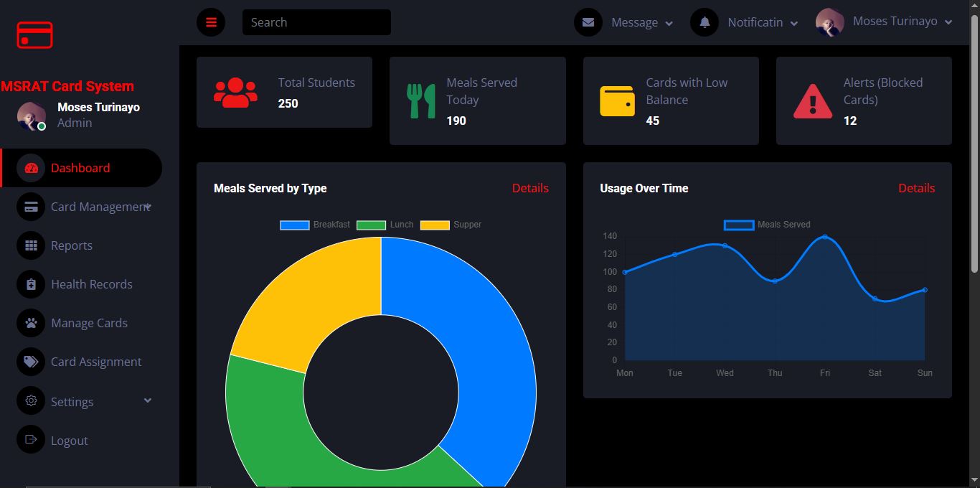Image resolution: width=980 pixels, height=488 pixels.
Task: Click the Reports grid icon
Action: point(31,245)
